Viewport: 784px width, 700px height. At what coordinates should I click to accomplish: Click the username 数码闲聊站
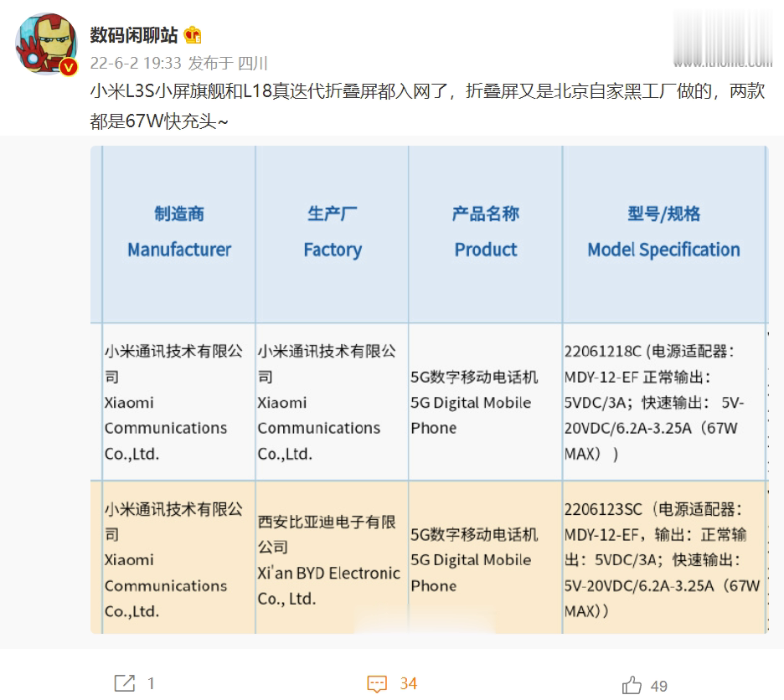click(x=133, y=35)
